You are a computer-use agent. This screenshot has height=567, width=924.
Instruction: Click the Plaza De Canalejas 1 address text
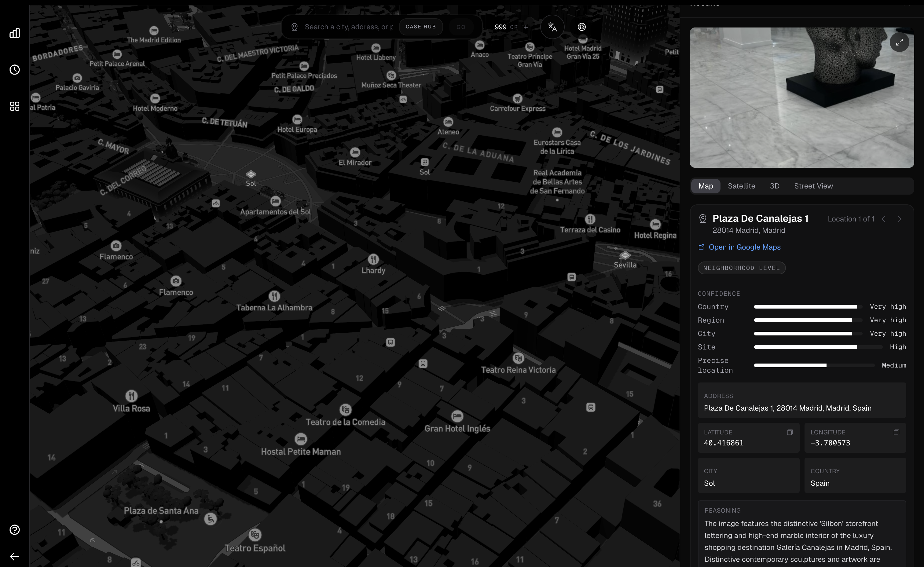tap(787, 408)
